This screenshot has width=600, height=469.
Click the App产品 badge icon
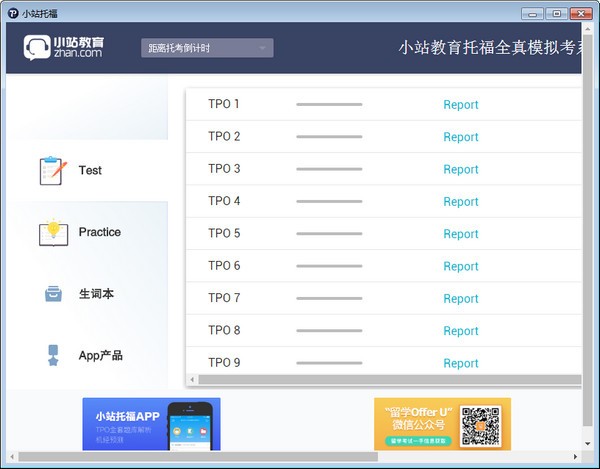tap(53, 355)
